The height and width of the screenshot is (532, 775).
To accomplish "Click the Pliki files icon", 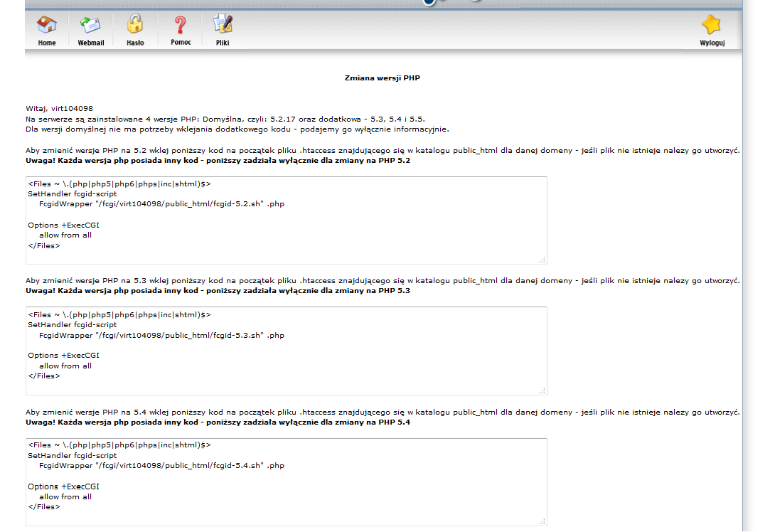I will click(x=223, y=23).
